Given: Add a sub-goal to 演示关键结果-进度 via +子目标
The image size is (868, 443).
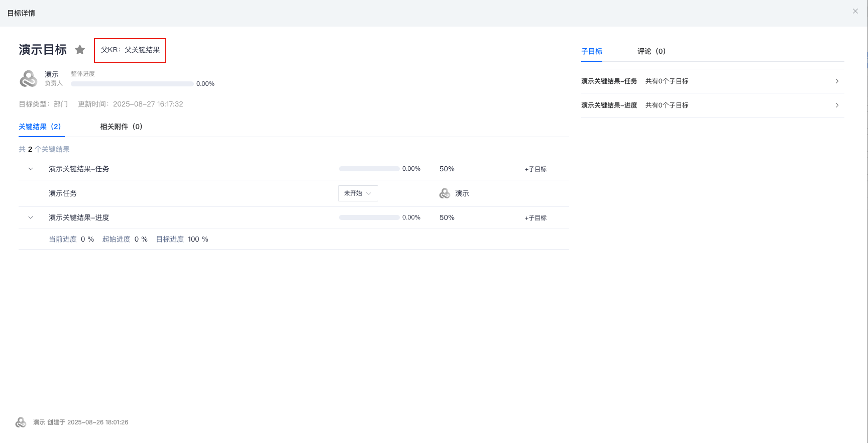Looking at the screenshot, I should coord(535,218).
